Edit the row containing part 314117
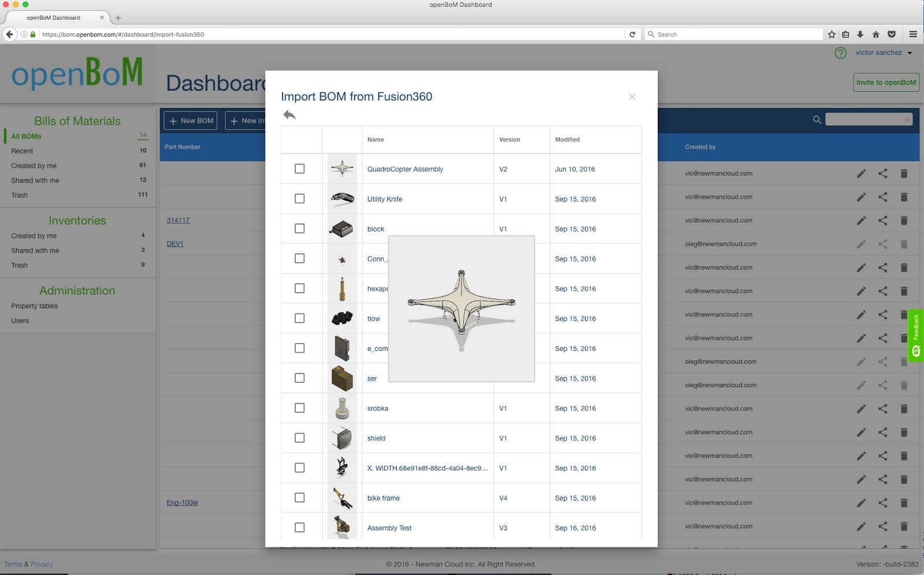 click(x=861, y=220)
